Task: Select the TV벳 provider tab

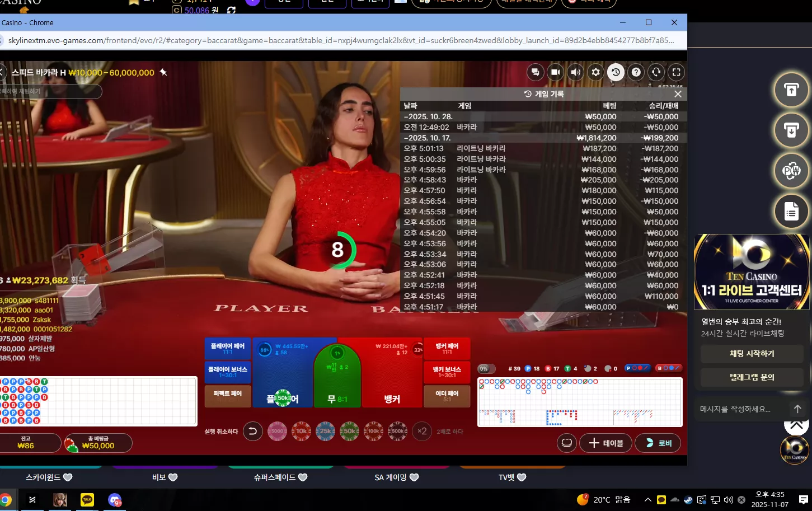Action: pos(512,477)
